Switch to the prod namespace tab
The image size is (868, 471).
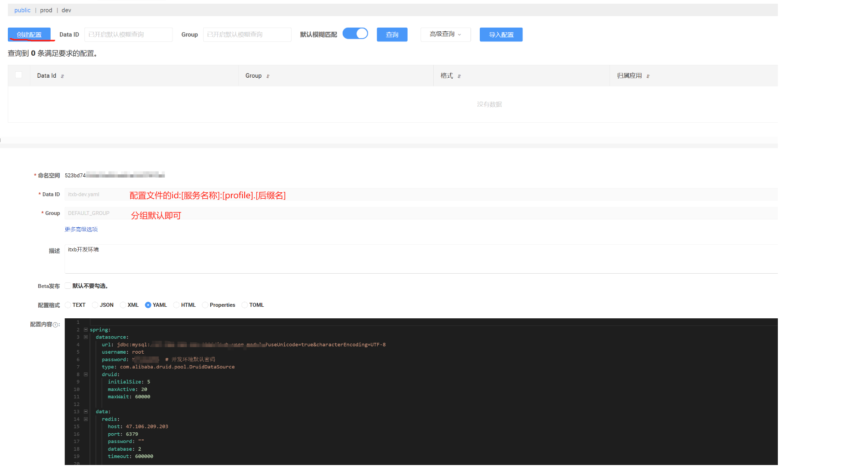pyautogui.click(x=46, y=10)
